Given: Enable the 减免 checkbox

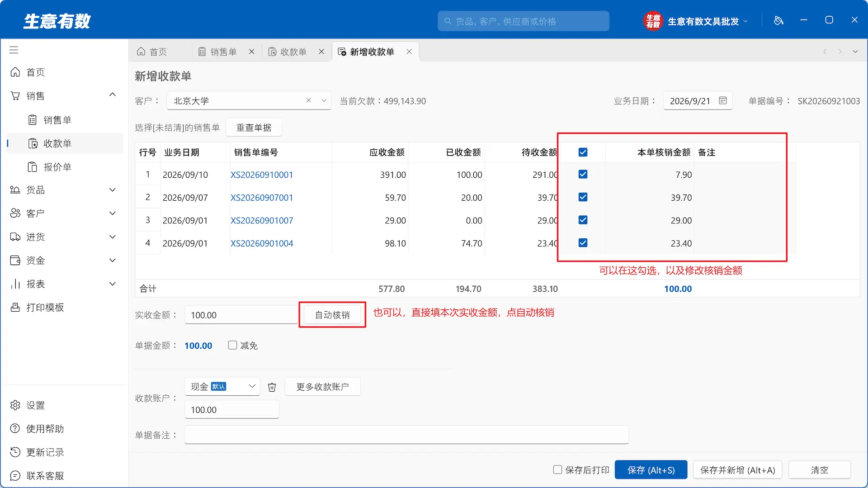Looking at the screenshot, I should click(233, 346).
